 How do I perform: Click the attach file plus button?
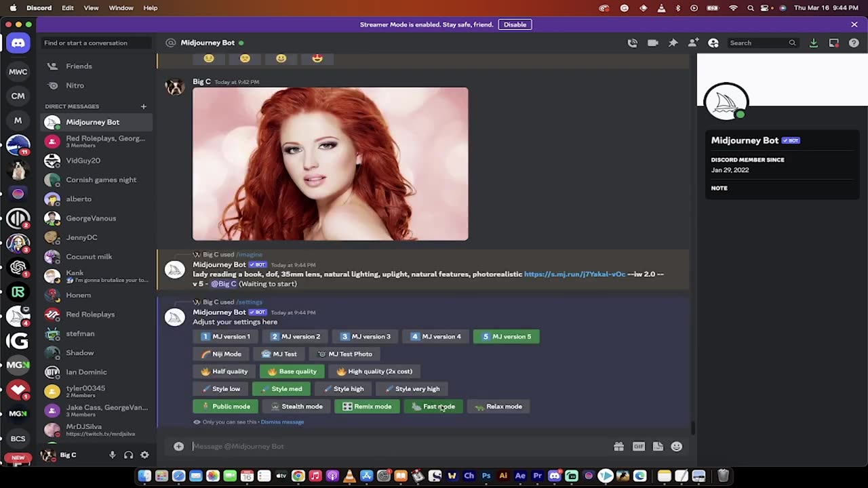click(178, 446)
